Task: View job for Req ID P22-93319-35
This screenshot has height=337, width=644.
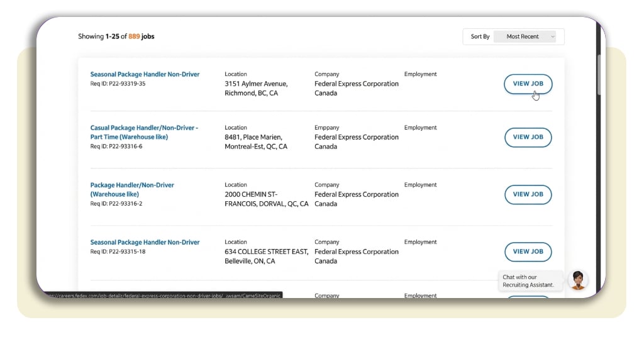Action: [x=528, y=84]
